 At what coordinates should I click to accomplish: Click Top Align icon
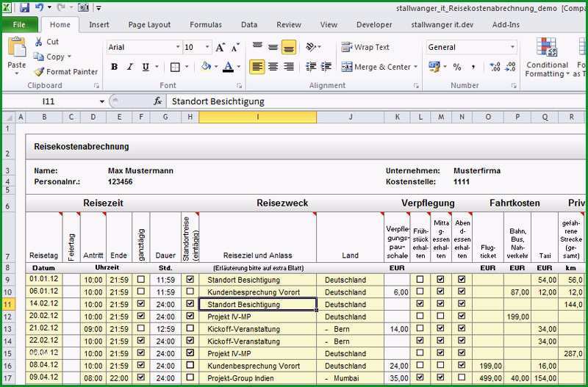click(257, 47)
